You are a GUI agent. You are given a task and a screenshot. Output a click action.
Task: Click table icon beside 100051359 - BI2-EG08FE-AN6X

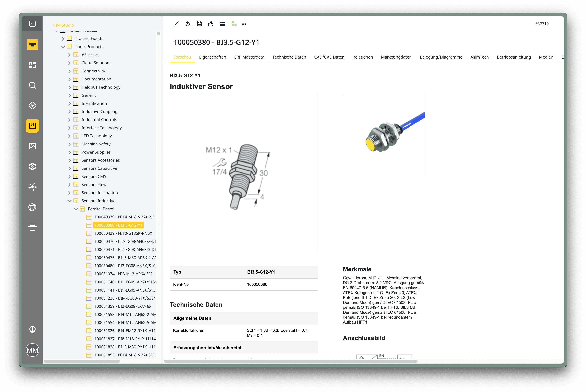pos(88,306)
